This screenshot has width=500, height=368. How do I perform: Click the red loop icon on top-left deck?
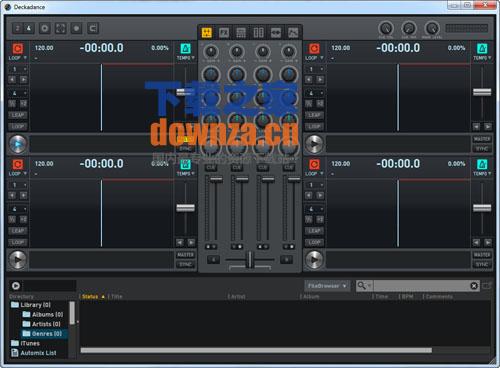(18, 49)
